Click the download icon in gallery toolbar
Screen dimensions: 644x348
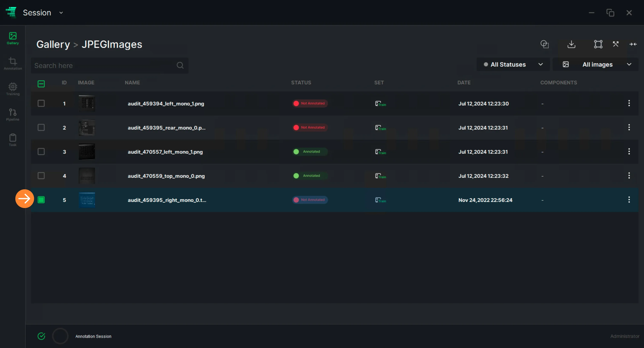pyautogui.click(x=572, y=44)
